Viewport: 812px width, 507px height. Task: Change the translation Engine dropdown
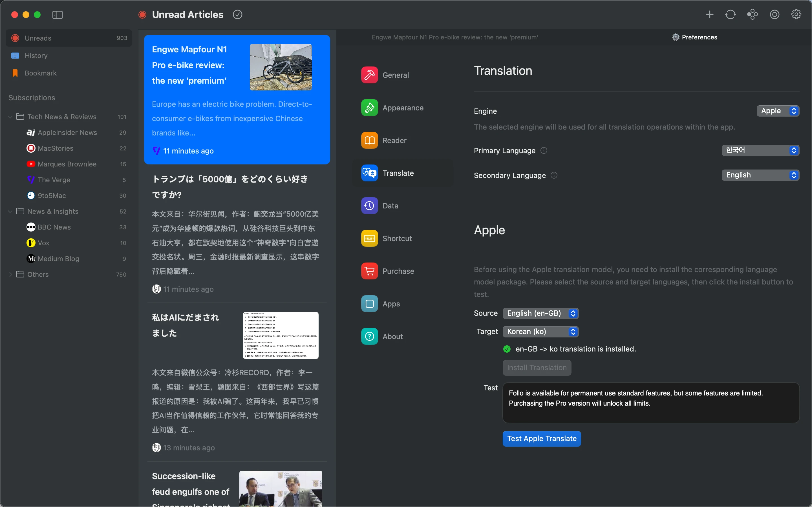coord(777,111)
